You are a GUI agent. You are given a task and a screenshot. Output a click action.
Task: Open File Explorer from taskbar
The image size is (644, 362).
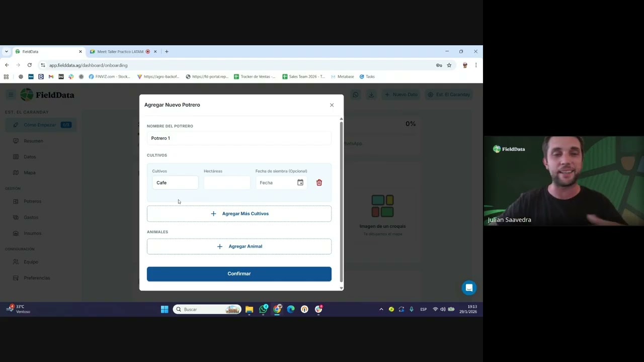[x=249, y=309]
